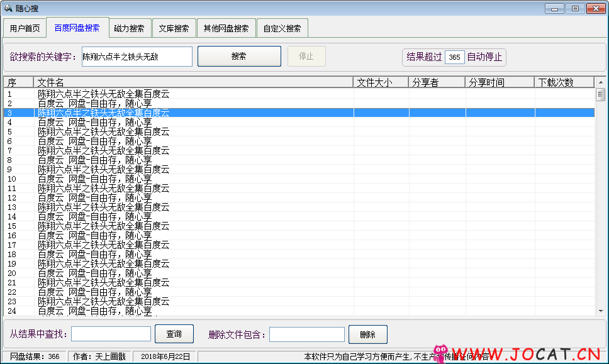Viewport: 609px width, 364px height.
Task: Click the 随心搜 title bar app icon
Action: 8,8
